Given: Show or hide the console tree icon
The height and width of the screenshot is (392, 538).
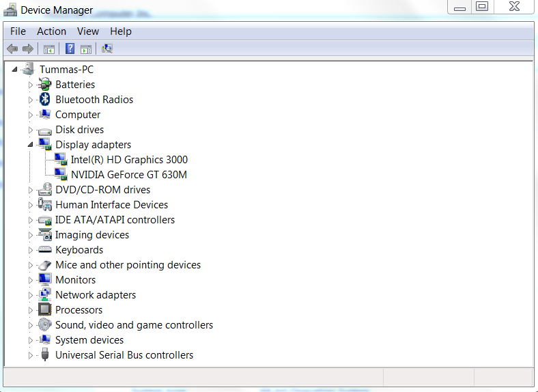Looking at the screenshot, I should (49, 49).
